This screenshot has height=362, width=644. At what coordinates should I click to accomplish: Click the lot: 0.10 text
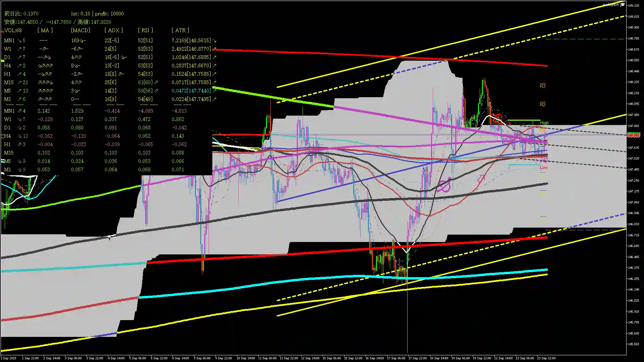coord(80,14)
